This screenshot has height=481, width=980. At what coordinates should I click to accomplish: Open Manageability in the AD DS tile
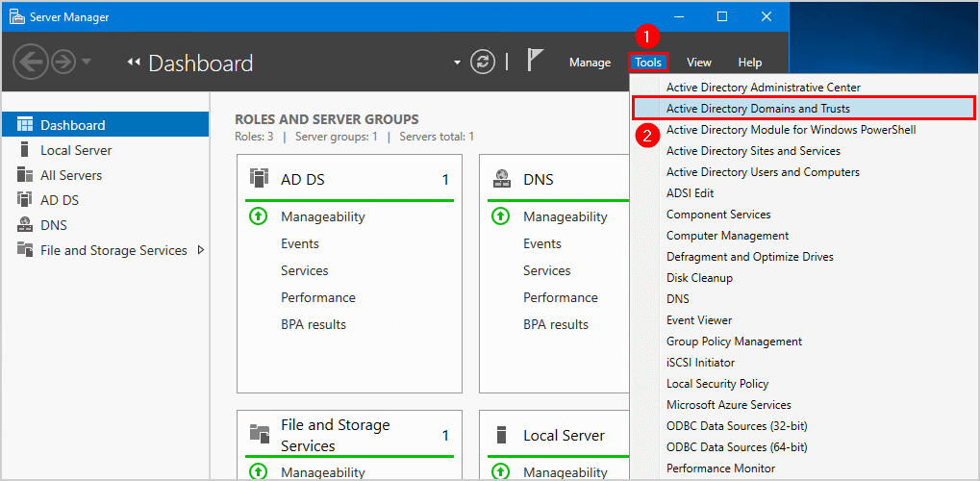[322, 217]
